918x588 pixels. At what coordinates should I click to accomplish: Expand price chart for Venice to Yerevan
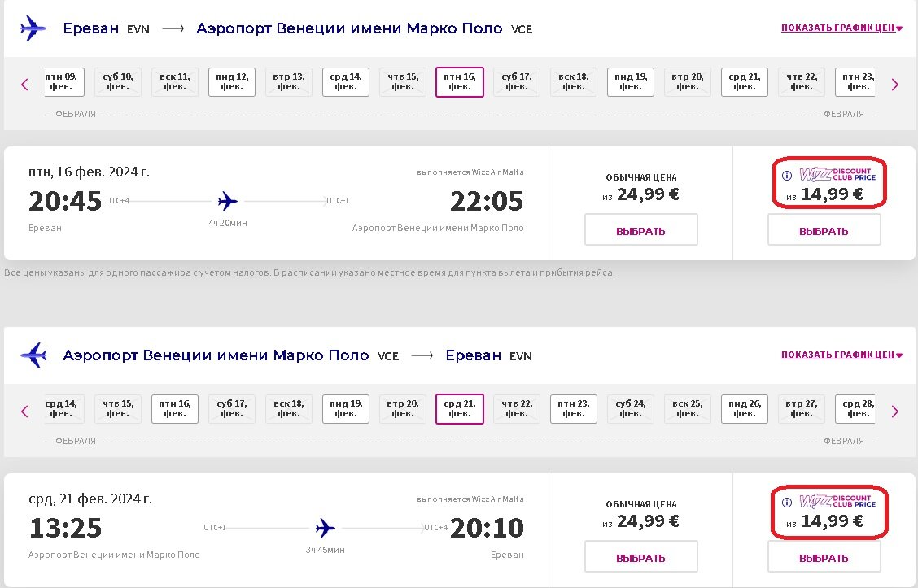841,355
